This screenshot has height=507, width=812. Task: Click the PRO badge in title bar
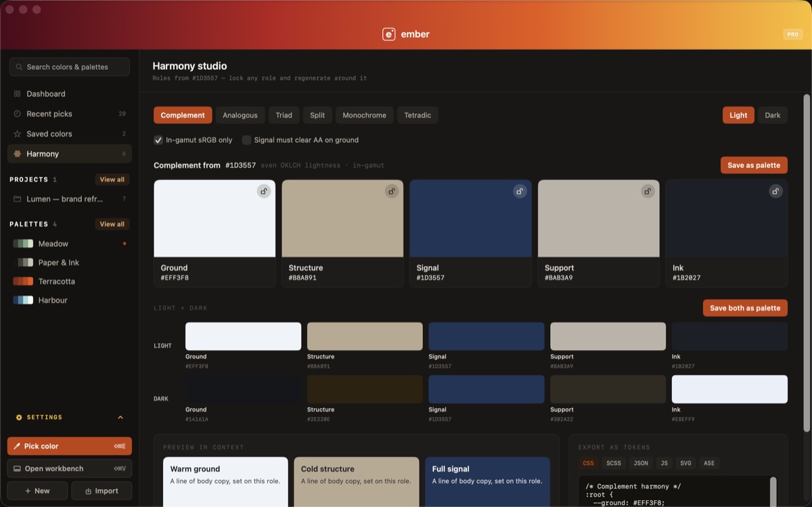click(x=792, y=34)
